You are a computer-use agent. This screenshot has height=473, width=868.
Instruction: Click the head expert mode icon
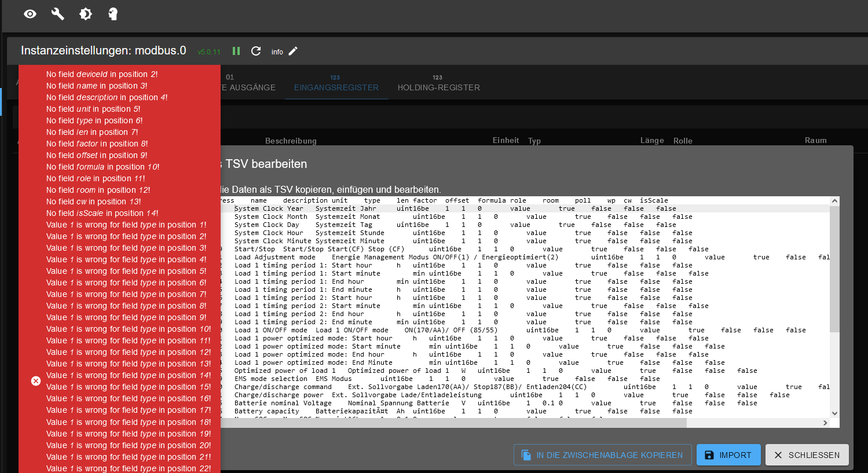pyautogui.click(x=113, y=14)
